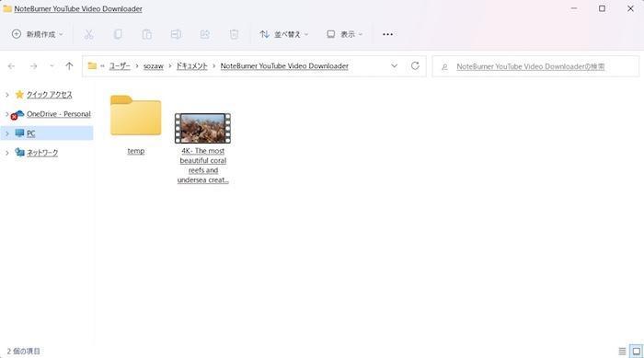This screenshot has width=644, height=358.
Task: Select PC in the navigation pane
Action: pyautogui.click(x=30, y=133)
